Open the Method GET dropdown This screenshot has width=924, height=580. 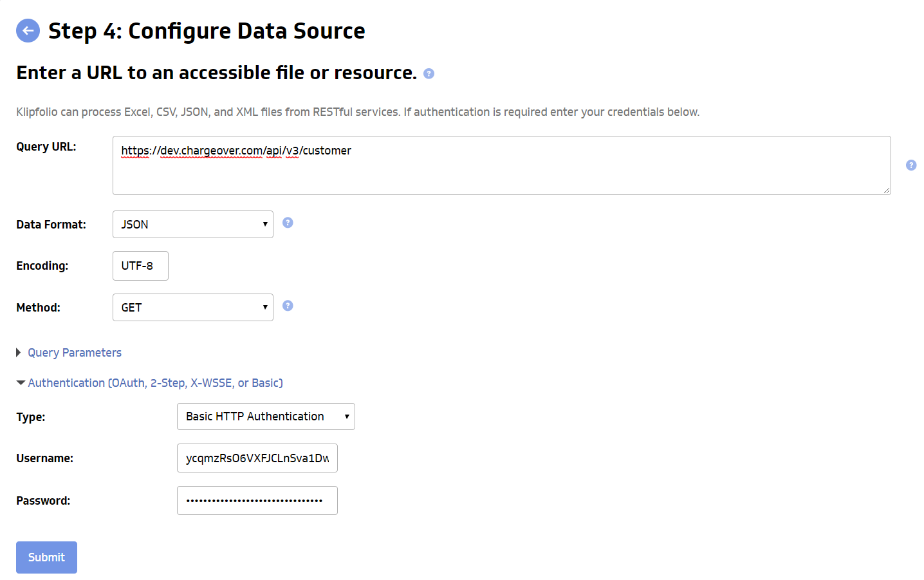(193, 307)
